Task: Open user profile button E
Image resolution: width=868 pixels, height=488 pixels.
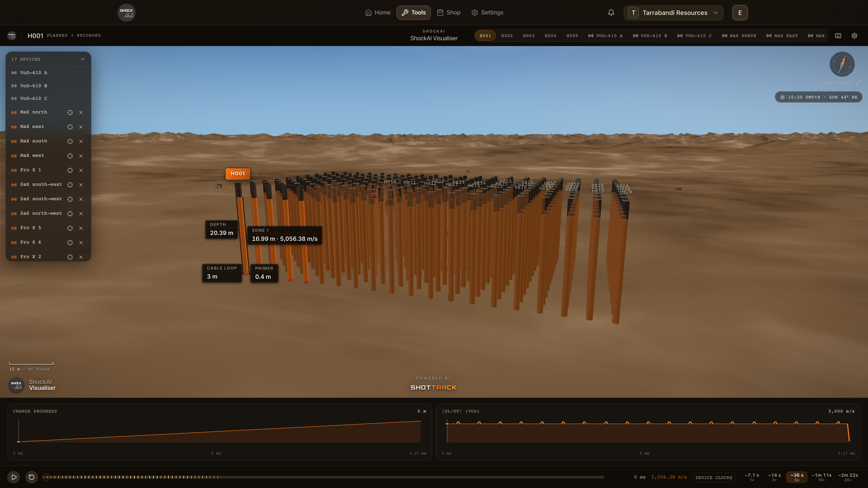Action: pos(740,13)
